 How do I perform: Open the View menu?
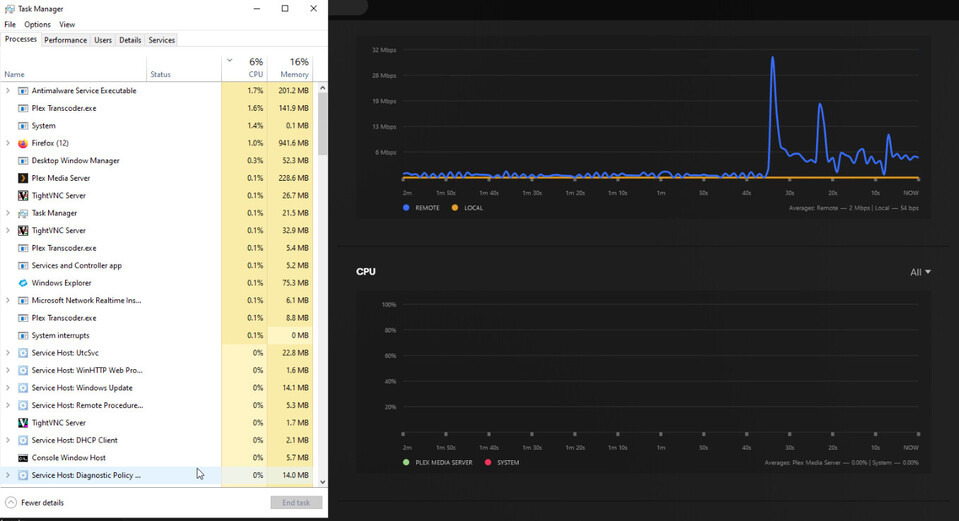(67, 24)
